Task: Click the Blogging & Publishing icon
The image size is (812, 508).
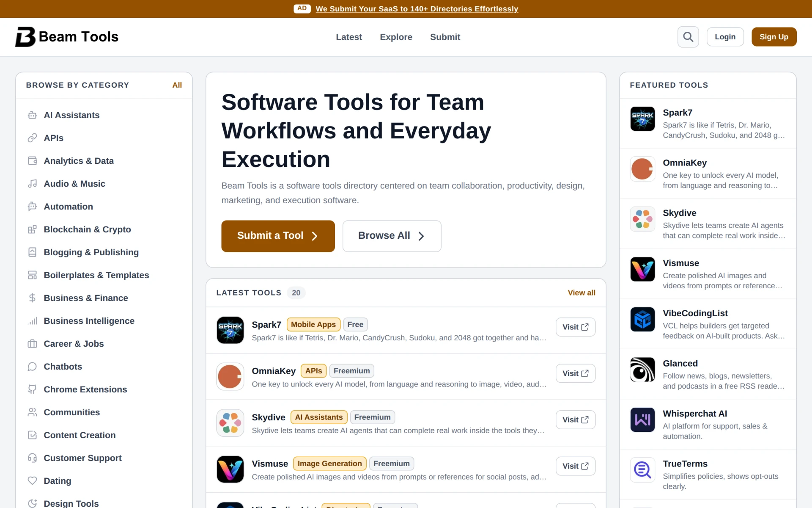Action: point(32,252)
